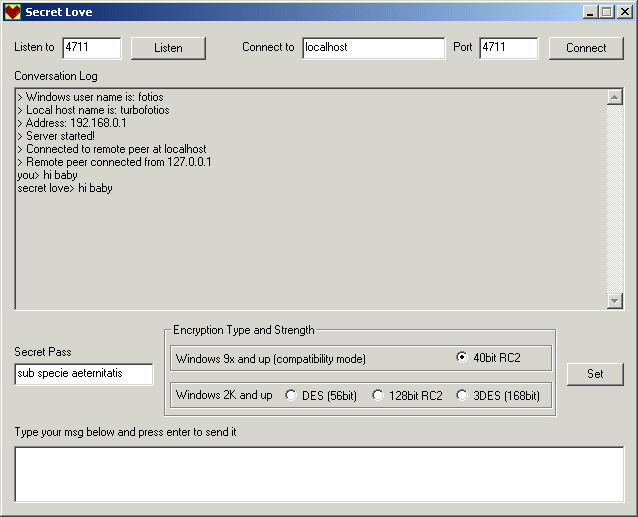Enable 3DES (168bit) encryption
The image size is (638, 517).
tap(462, 395)
